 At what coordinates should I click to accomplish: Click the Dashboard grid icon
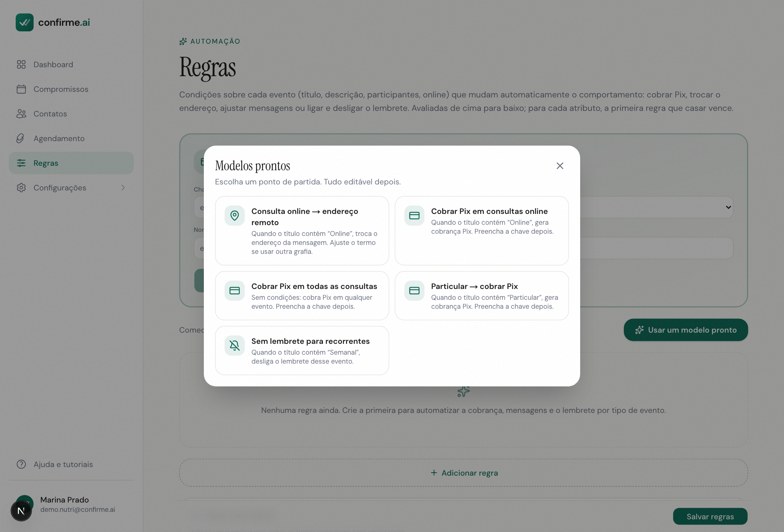click(x=21, y=65)
